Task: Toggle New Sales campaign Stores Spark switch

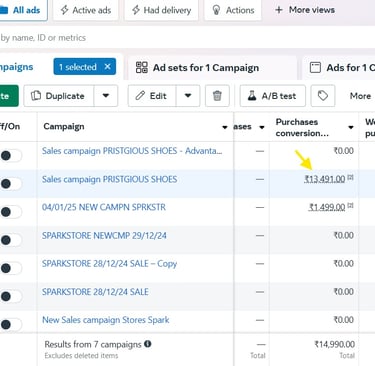Action: (11, 325)
